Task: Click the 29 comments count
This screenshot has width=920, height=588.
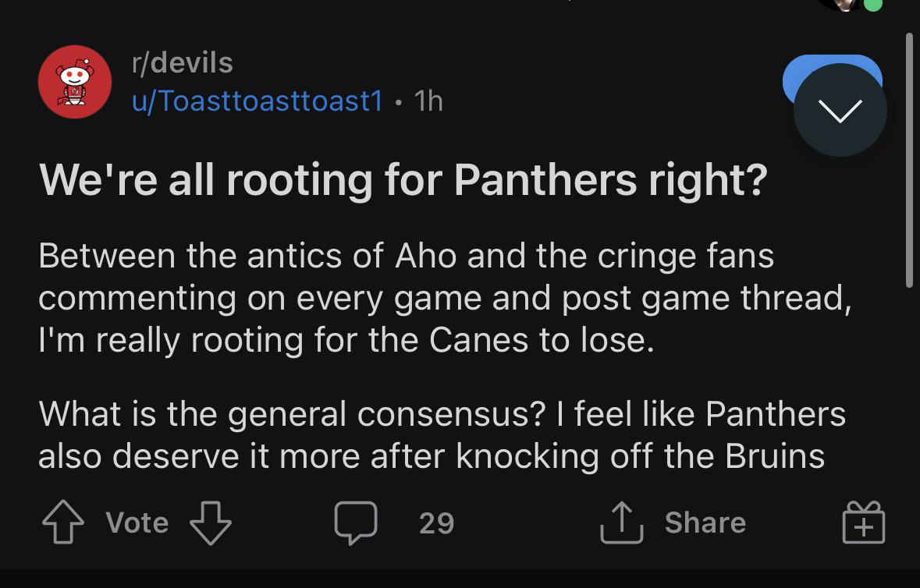Action: (436, 522)
